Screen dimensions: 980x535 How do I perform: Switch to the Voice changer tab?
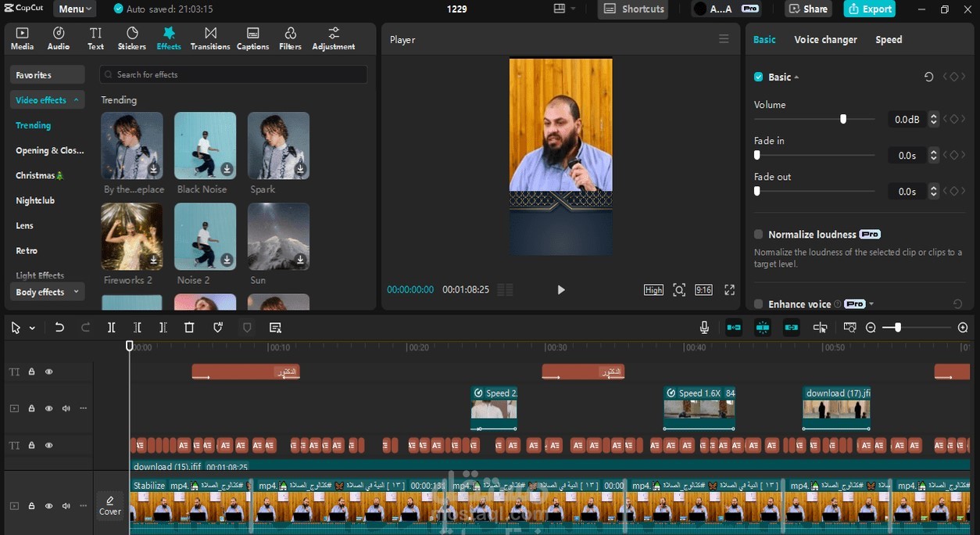click(825, 39)
